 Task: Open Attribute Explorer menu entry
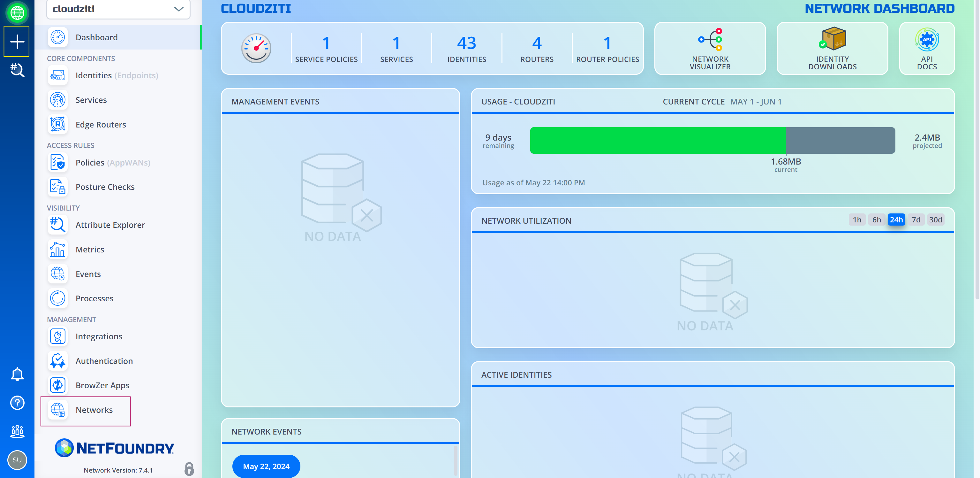pyautogui.click(x=118, y=225)
